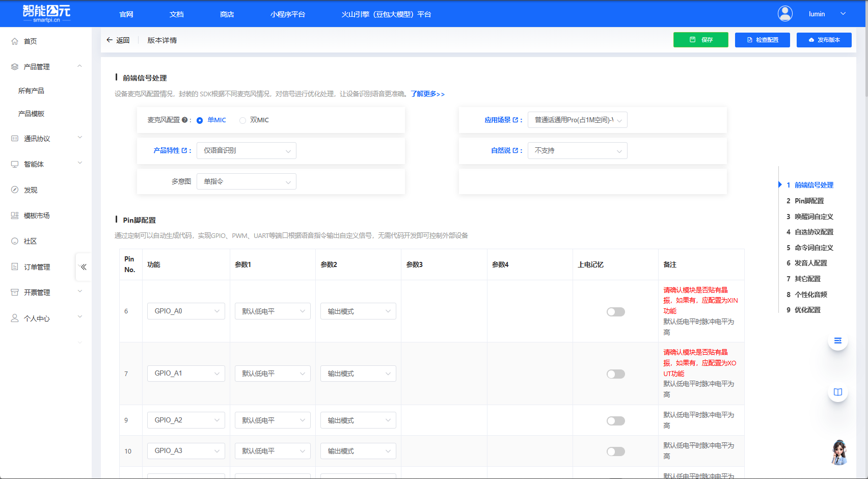Click the 发布版本 button
Screen dimensions: 868x479
point(824,40)
